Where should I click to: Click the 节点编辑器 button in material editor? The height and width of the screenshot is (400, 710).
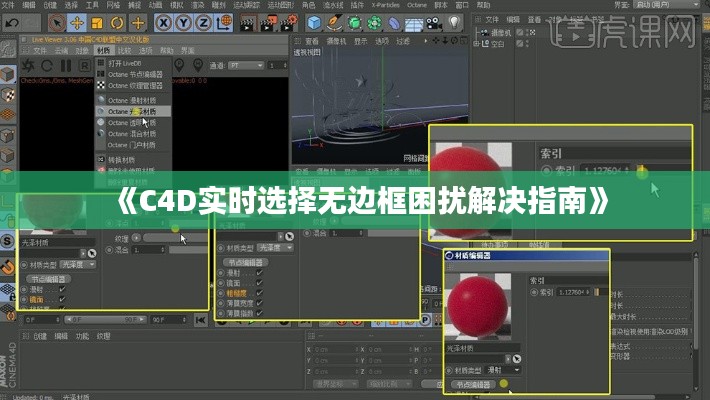pyautogui.click(x=473, y=384)
